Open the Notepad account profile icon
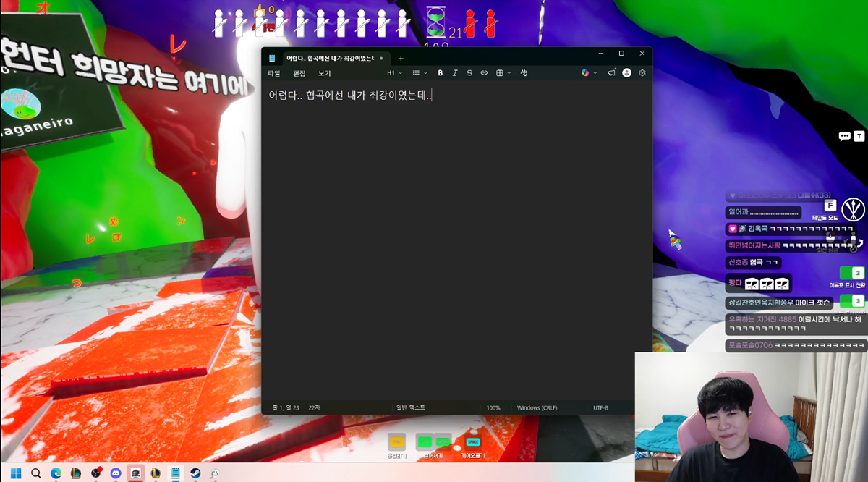 [626, 73]
